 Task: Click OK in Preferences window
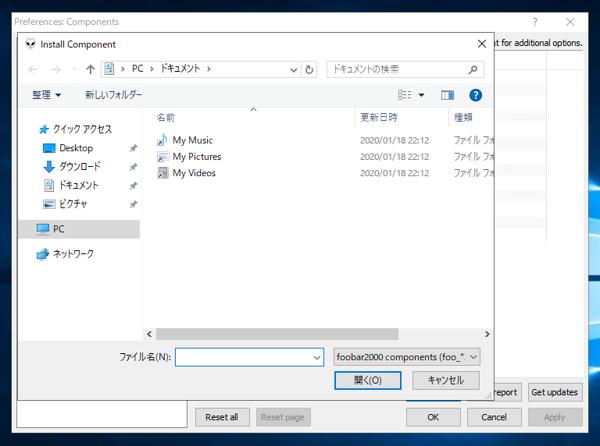(433, 417)
